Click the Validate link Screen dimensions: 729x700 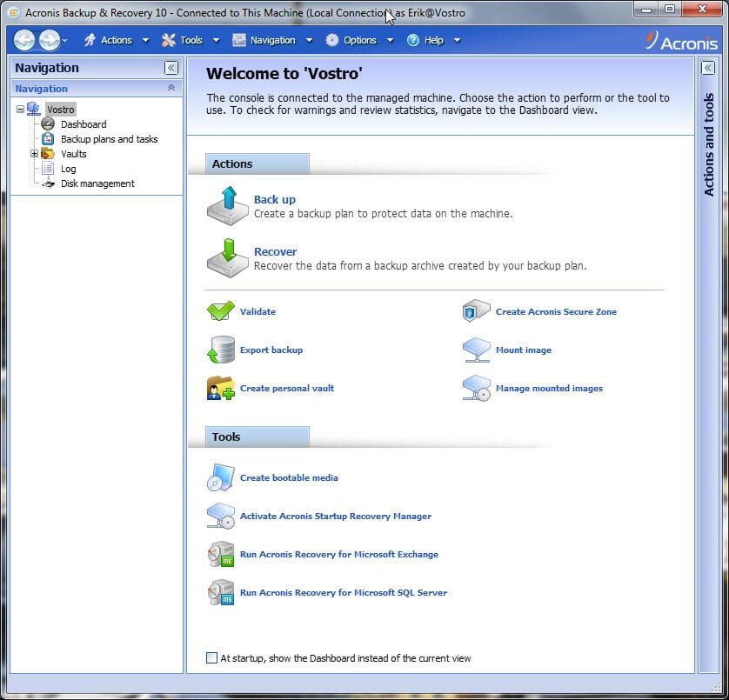coord(257,312)
